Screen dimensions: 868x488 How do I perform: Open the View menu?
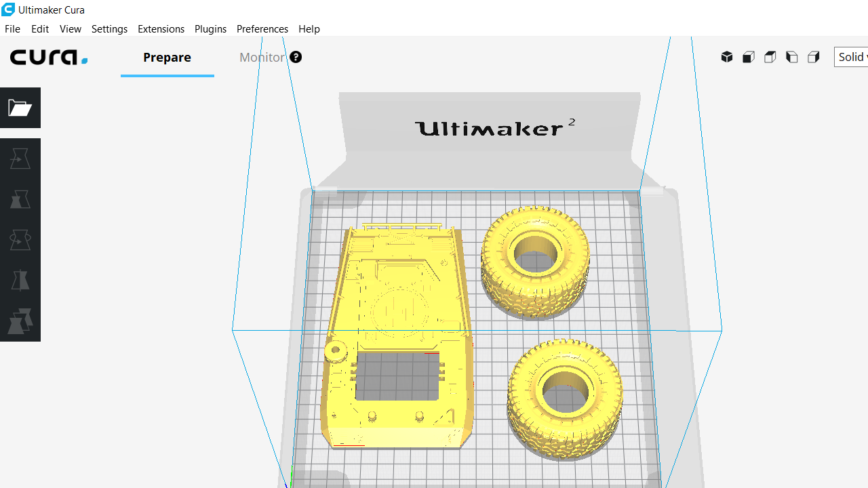click(x=71, y=29)
